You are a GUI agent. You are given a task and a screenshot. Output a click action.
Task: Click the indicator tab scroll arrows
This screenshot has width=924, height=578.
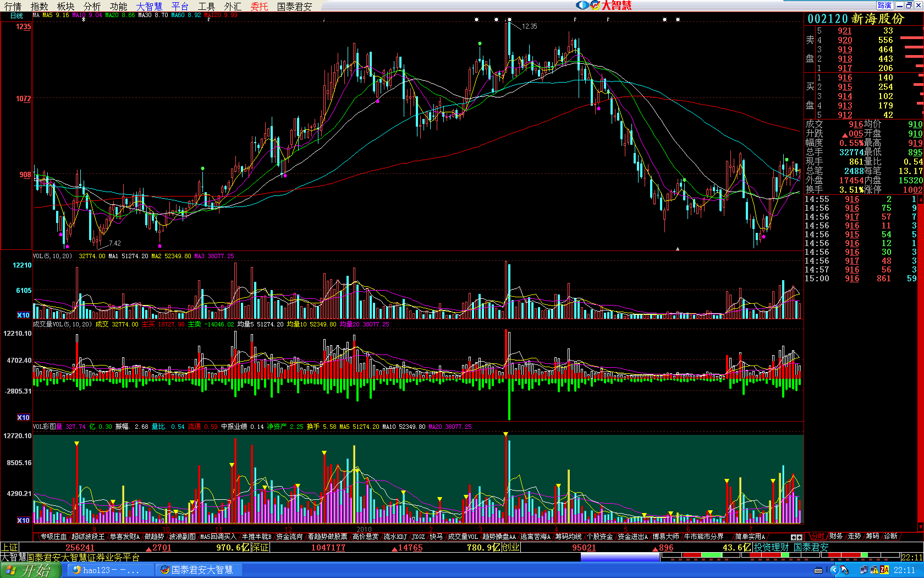coord(796,537)
